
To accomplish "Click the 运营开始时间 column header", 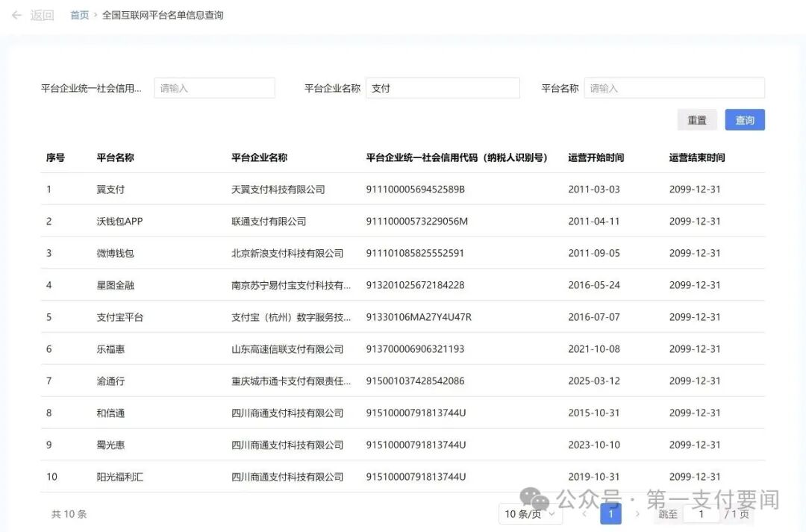I will tap(596, 157).
